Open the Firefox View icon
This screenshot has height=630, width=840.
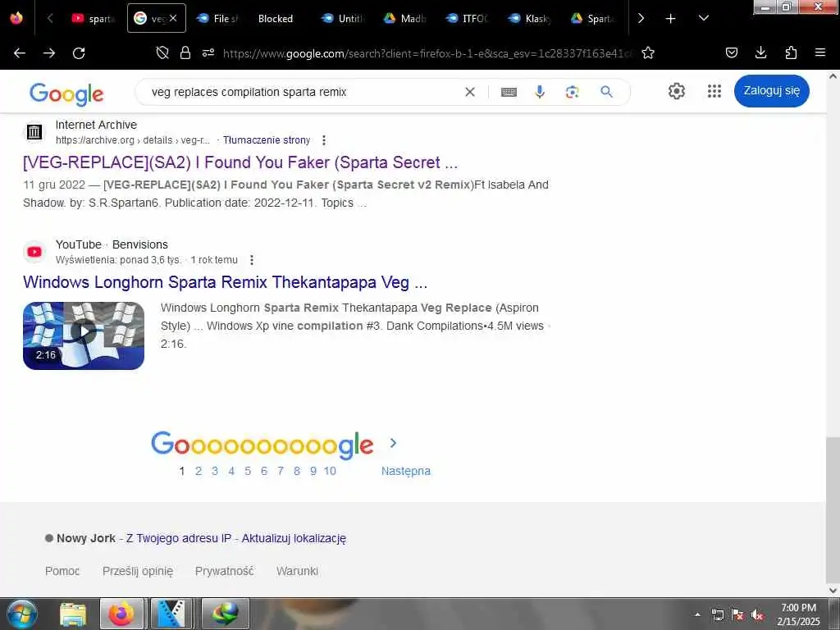coord(16,18)
